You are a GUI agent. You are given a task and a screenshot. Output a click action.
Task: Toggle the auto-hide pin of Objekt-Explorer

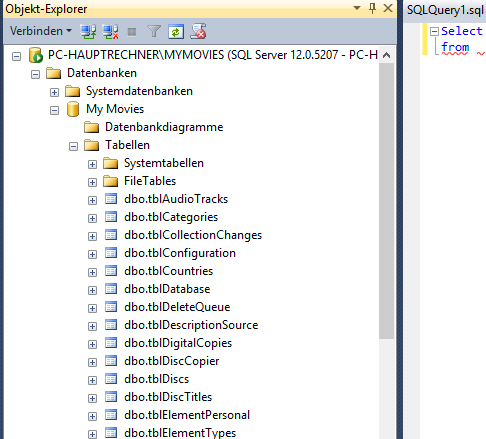click(x=372, y=8)
